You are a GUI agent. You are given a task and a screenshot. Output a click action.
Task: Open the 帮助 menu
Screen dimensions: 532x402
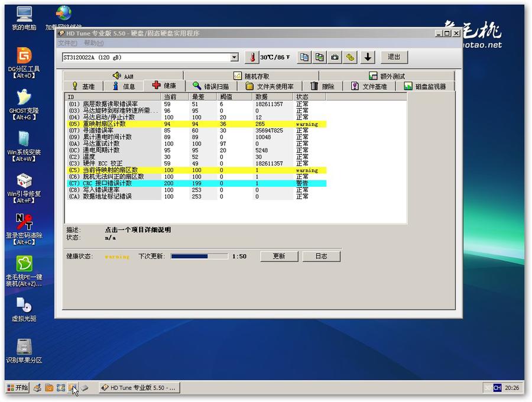click(x=93, y=43)
